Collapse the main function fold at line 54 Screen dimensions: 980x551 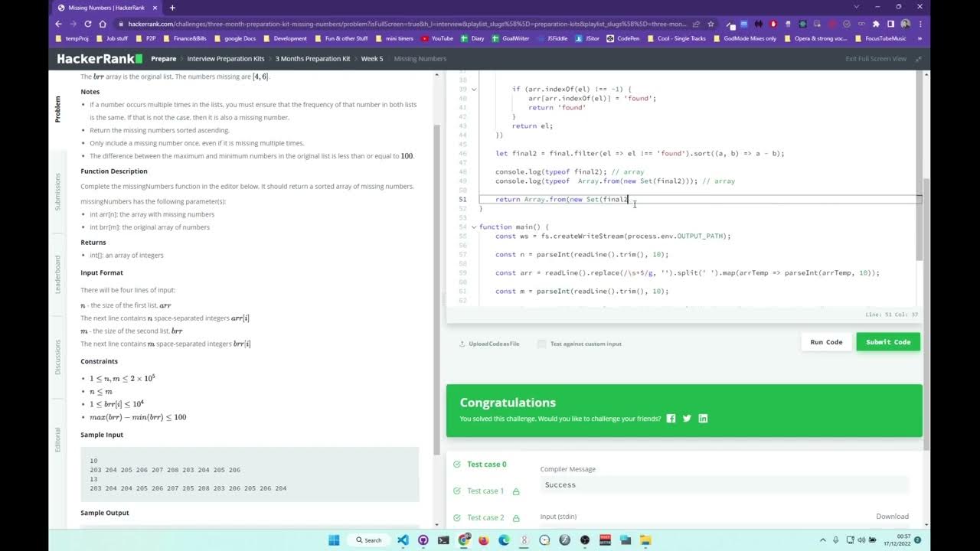pos(474,227)
